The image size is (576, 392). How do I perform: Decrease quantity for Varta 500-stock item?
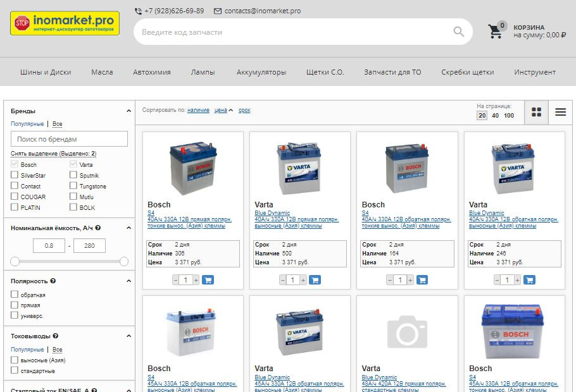coord(282,280)
